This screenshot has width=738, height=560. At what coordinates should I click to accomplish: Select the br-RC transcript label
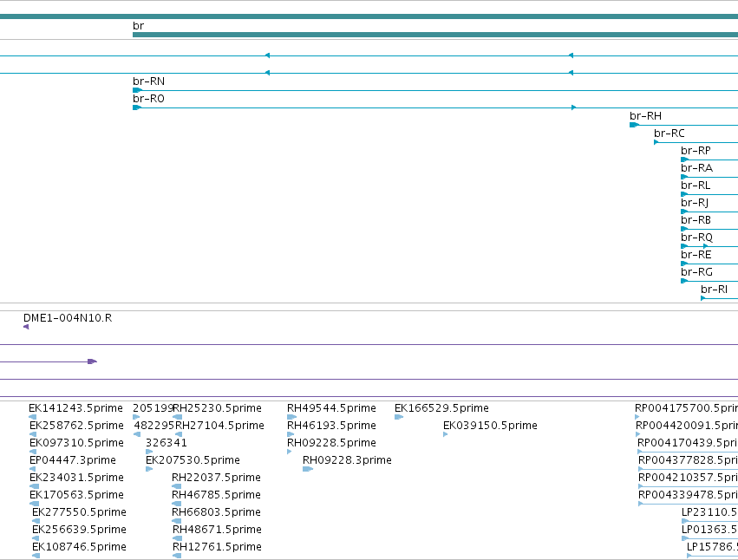pos(669,133)
